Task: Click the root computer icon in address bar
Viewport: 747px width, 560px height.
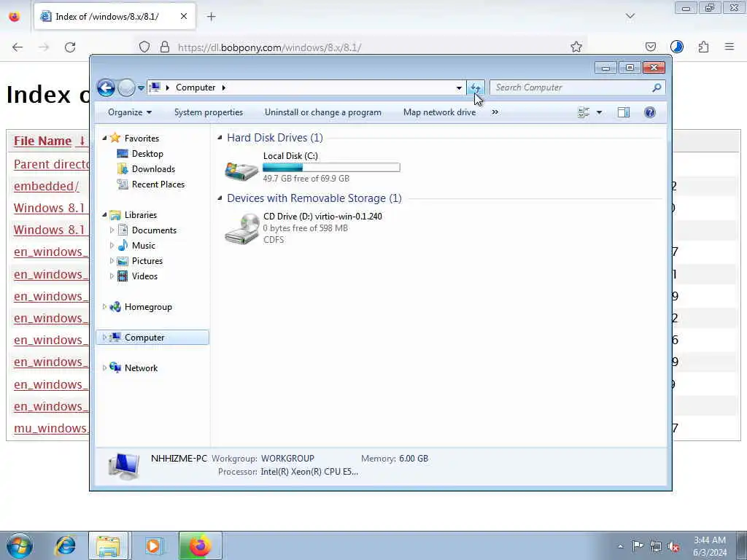Action: click(155, 87)
